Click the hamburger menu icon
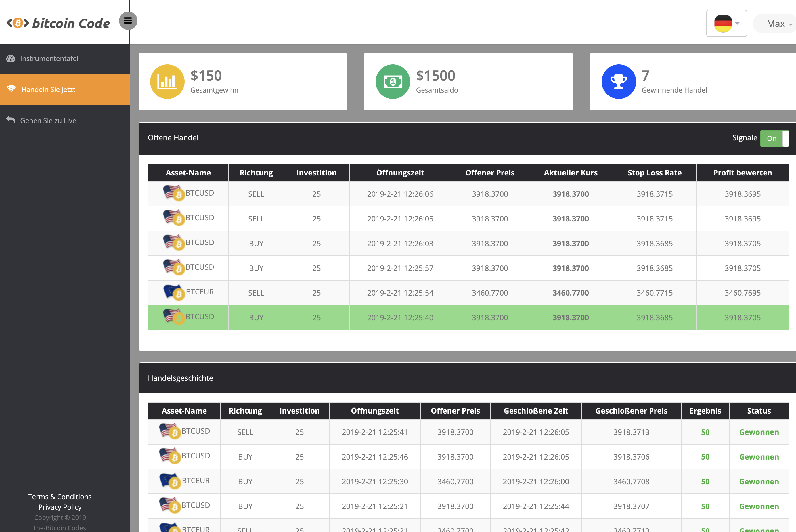 coord(128,21)
